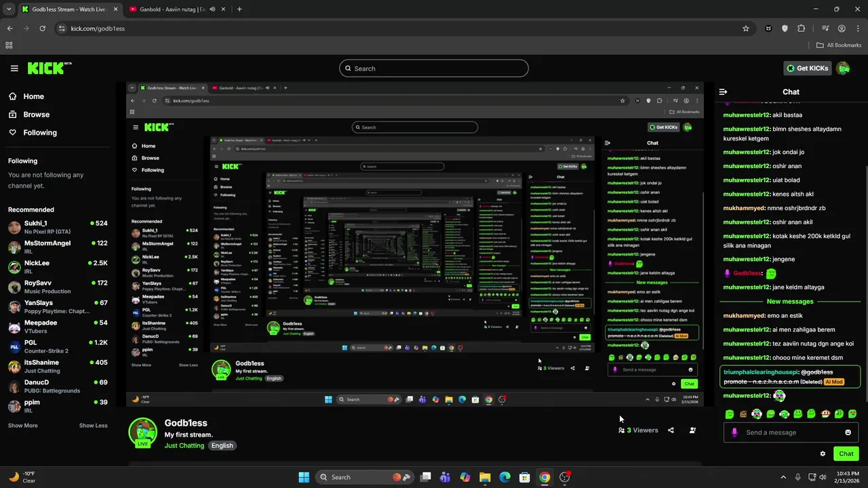
Task: Bookmark this page with the star icon
Action: (x=746, y=28)
